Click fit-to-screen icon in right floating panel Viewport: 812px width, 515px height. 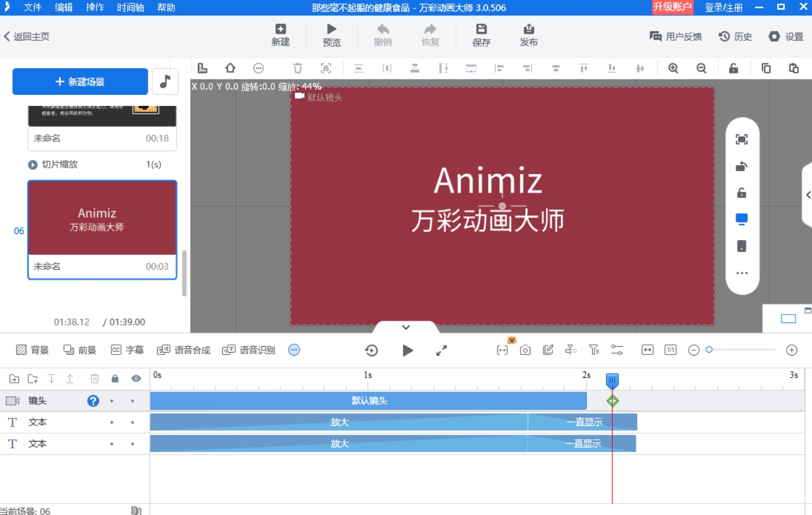pyautogui.click(x=741, y=139)
